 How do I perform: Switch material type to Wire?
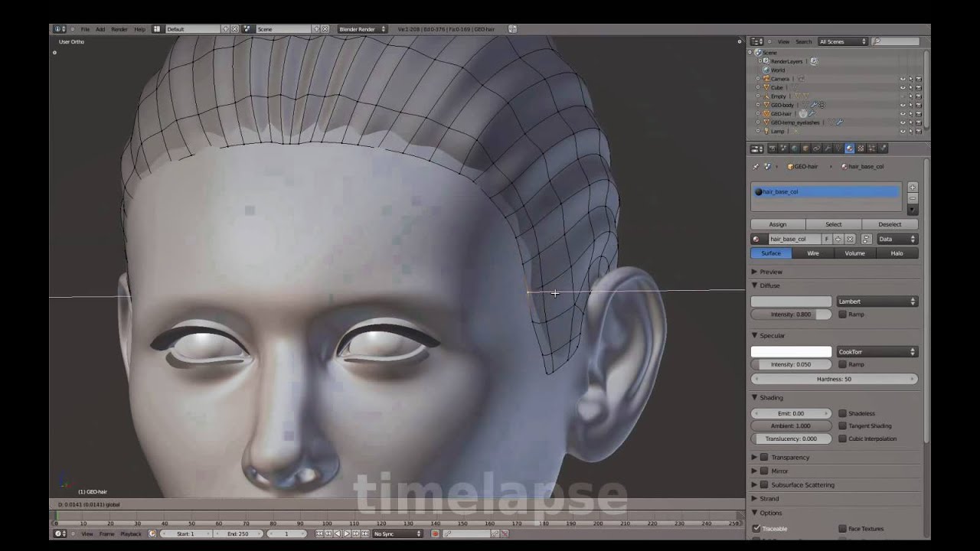coord(813,253)
